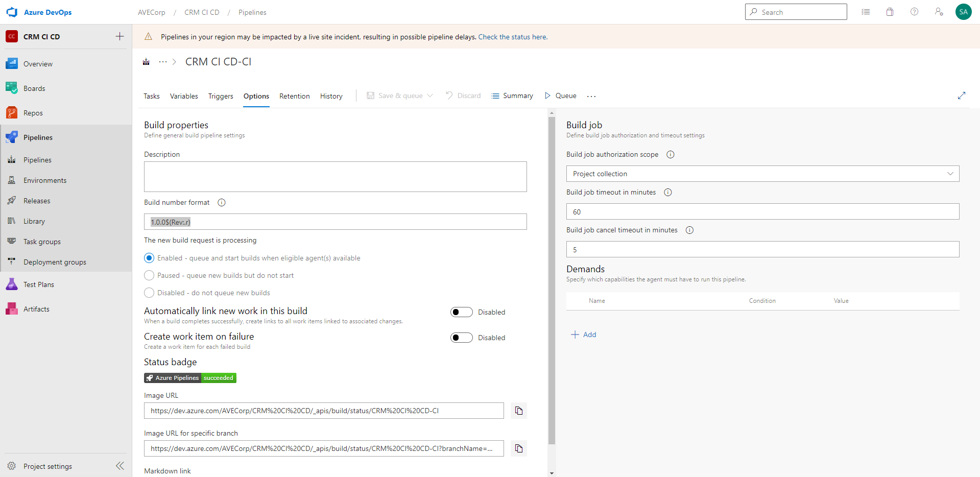Open the Build job authorization scope dropdown
Screen dimensions: 980x477
[950, 174]
